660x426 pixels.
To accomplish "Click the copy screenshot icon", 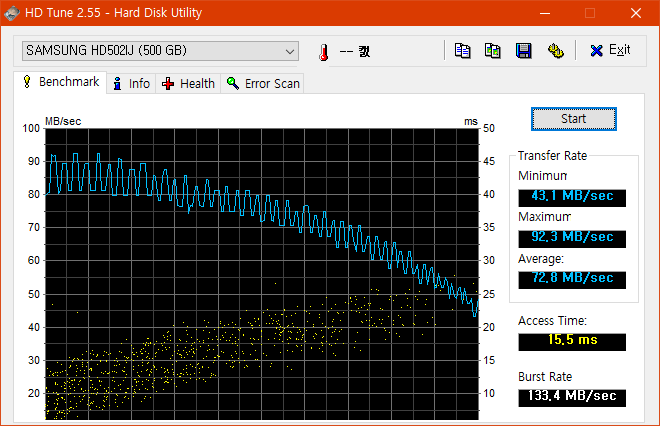I will [492, 51].
